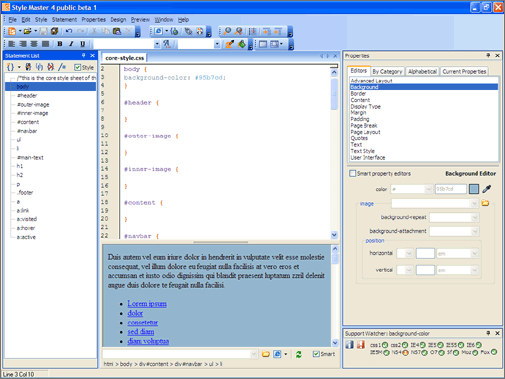
Task: Switch to By Category tab
Action: (387, 71)
